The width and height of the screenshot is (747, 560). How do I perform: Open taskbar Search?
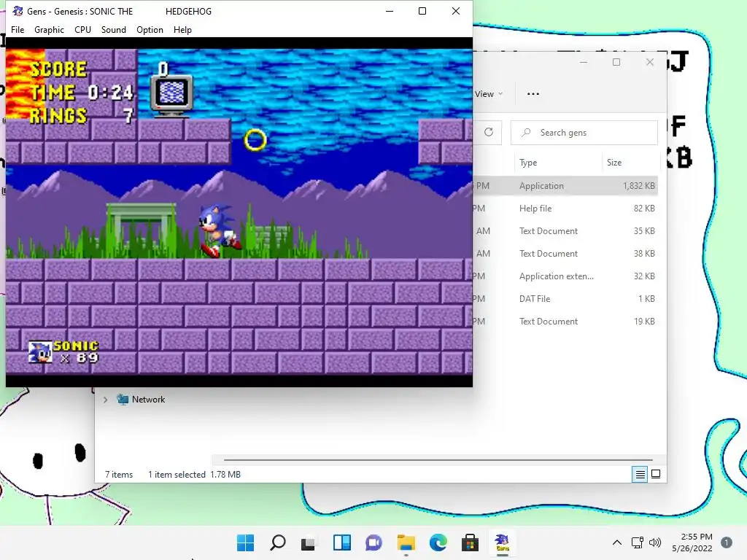(x=278, y=542)
